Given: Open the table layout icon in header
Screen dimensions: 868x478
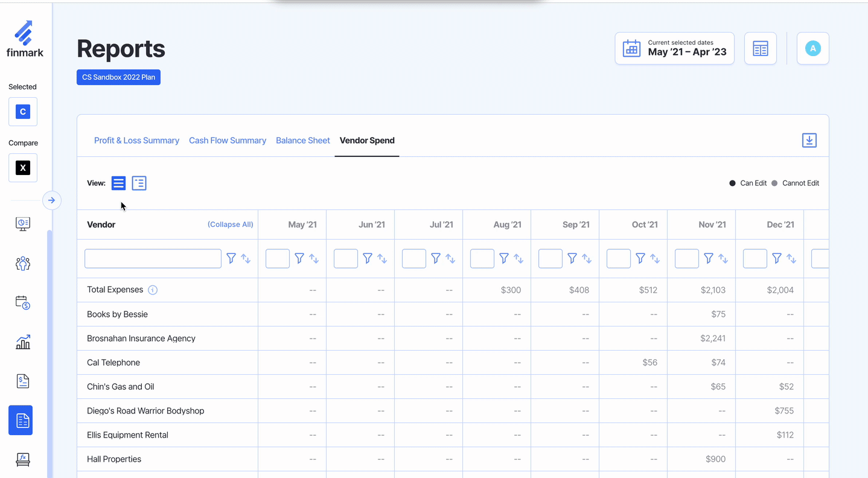Looking at the screenshot, I should pyautogui.click(x=760, y=49).
